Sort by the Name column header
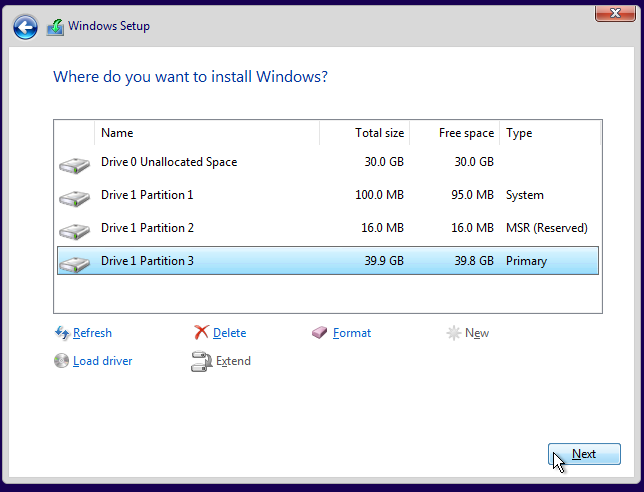This screenshot has width=644, height=492. [207, 133]
